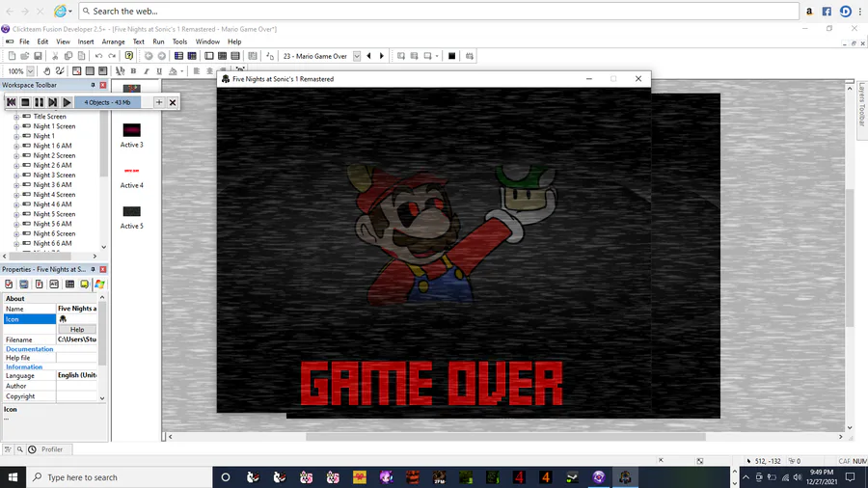Click the Underline formatting icon
The image size is (868, 488).
click(159, 70)
